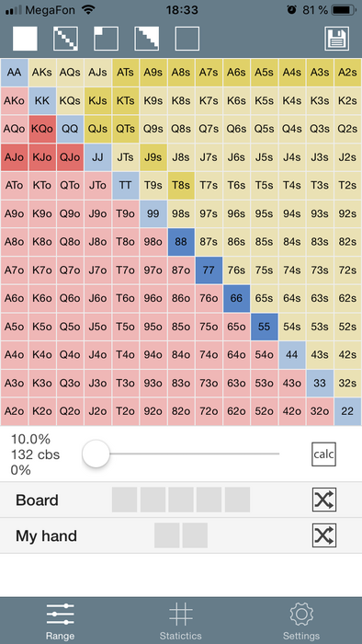Shuffle the Board cards with random icon
The image size is (362, 644).
click(324, 500)
